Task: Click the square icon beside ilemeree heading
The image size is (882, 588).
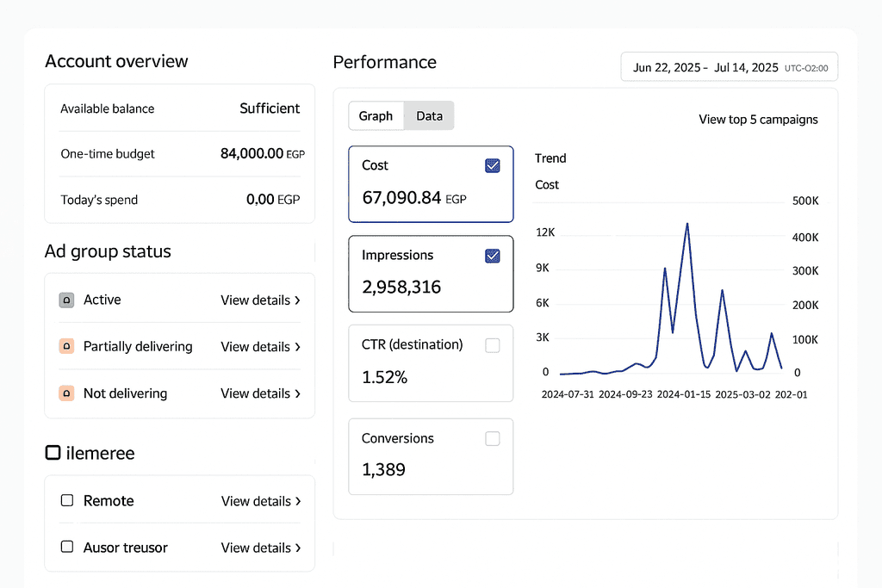Action: pos(53,453)
